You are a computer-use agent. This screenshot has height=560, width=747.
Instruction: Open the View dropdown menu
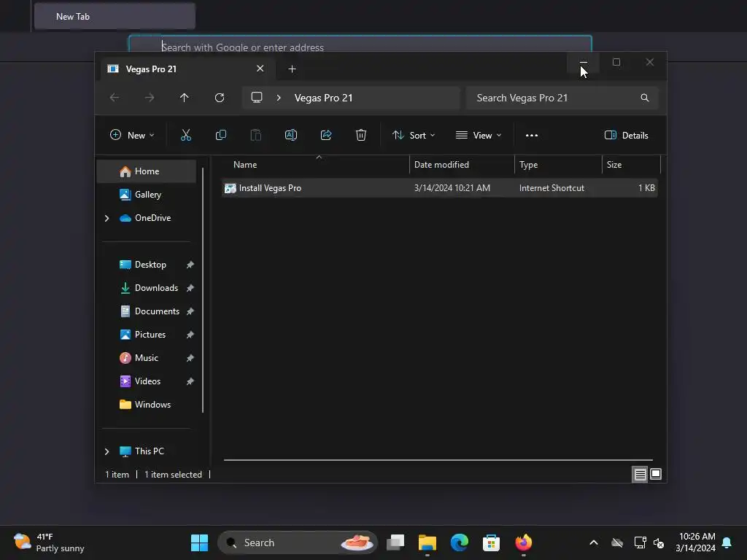click(x=479, y=135)
